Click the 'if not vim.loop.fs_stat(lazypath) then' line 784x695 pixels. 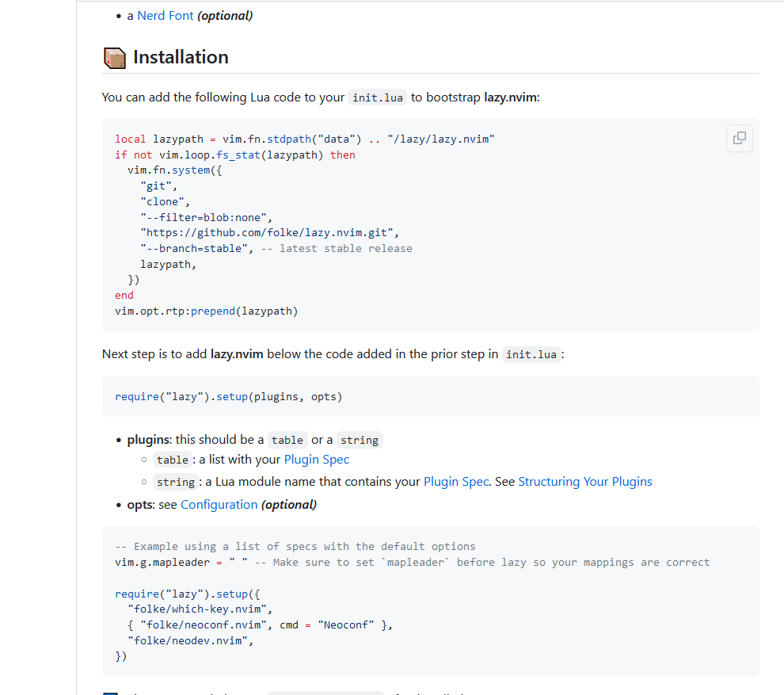tap(235, 155)
